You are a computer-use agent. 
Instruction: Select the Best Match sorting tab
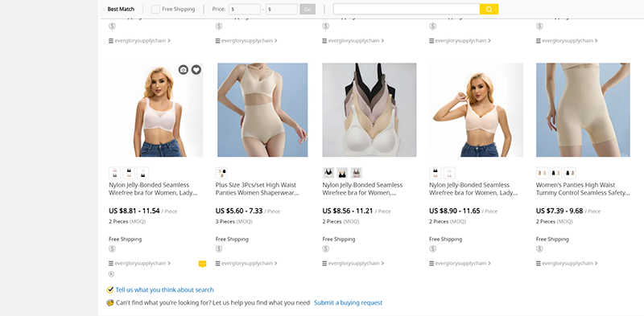click(x=121, y=9)
